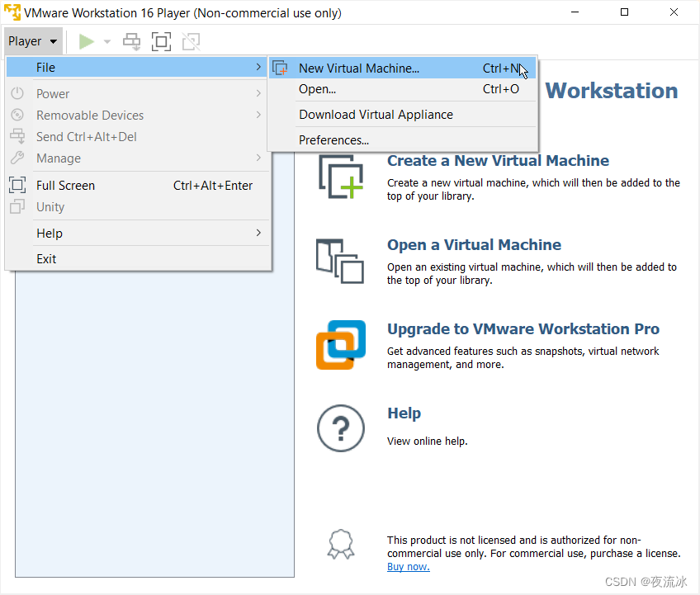
Task: Click the question mark Help icon
Action: pos(341,428)
